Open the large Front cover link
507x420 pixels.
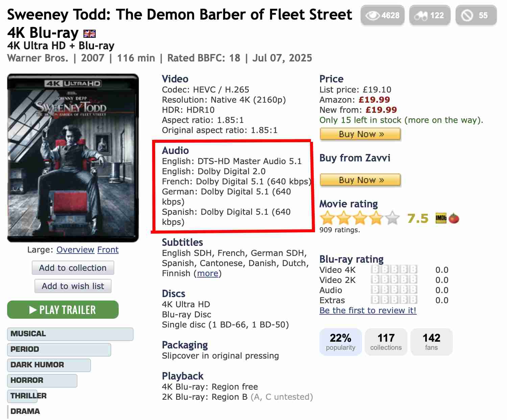108,250
